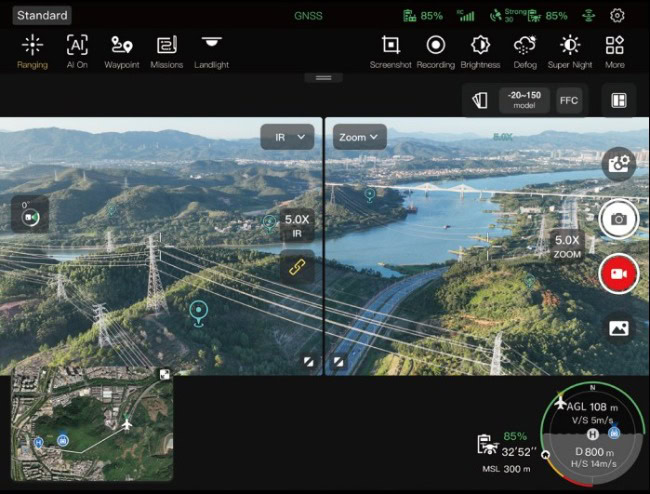
Task: View V/S 5m/s speed reading
Action: click(x=593, y=420)
